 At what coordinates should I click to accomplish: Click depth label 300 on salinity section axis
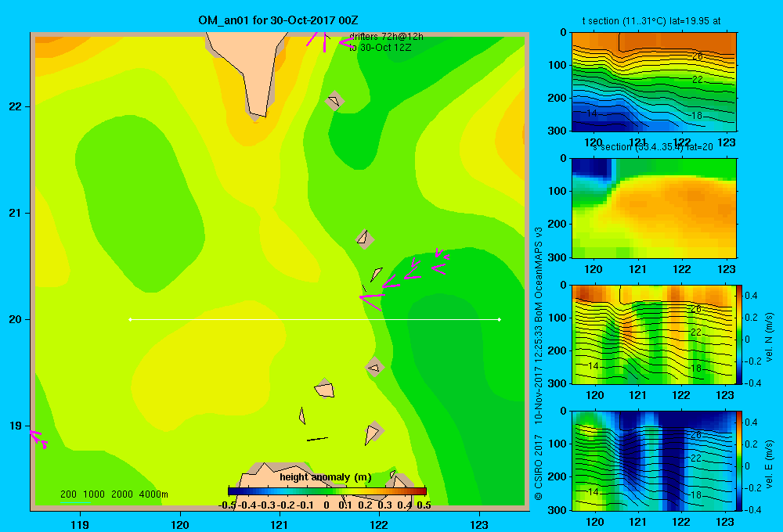tap(557, 257)
